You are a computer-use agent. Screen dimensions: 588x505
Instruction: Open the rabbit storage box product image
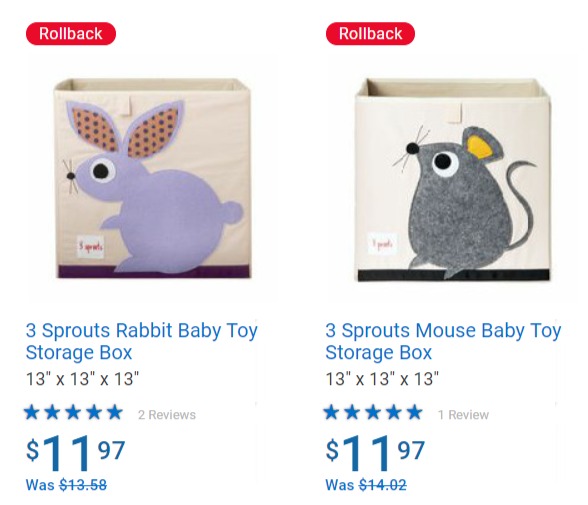[152, 178]
